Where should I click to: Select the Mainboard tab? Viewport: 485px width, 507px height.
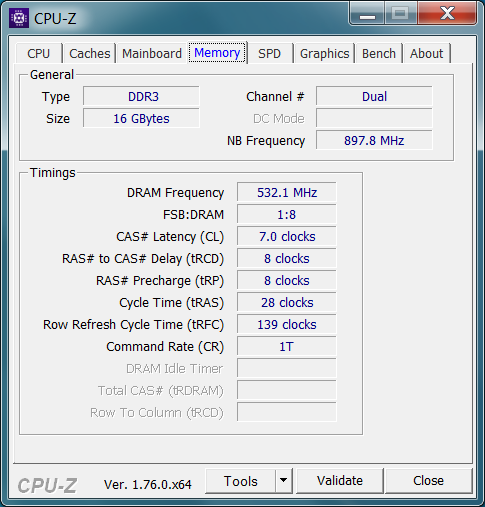(x=152, y=54)
